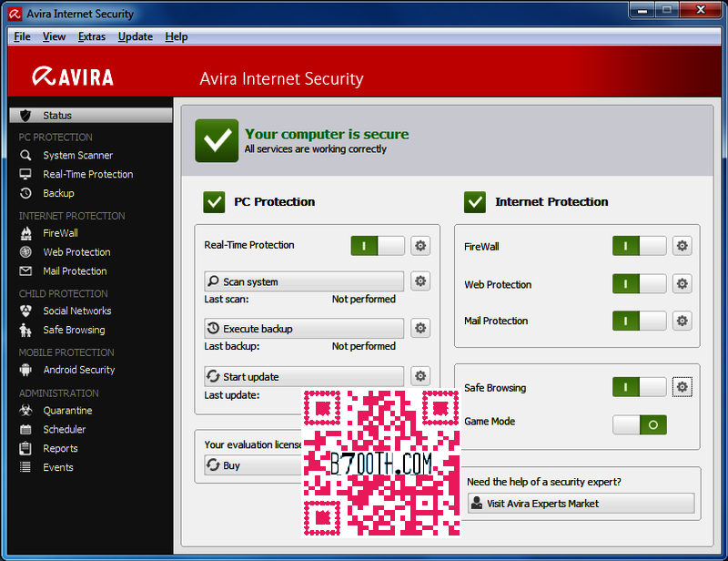Screen dimensions: 728x561
Task: Minimize the Avira window
Action: [x=642, y=10]
